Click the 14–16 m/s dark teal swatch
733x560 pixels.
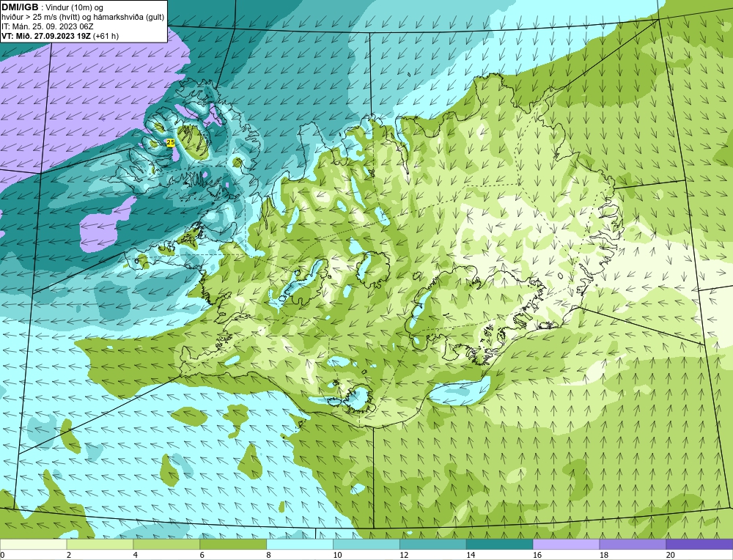tap(499, 544)
